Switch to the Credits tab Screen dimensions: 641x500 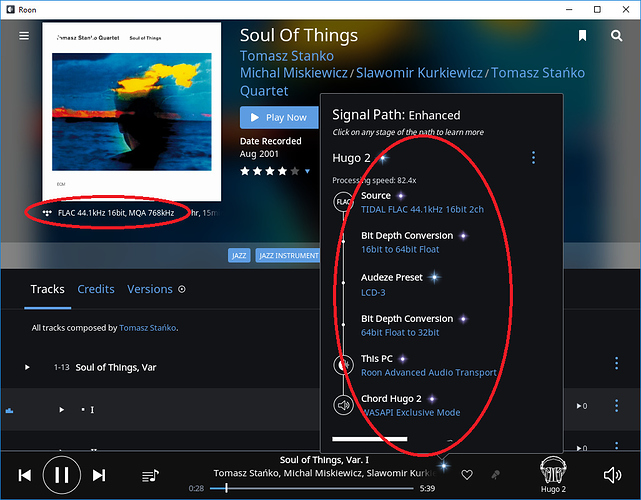click(96, 289)
